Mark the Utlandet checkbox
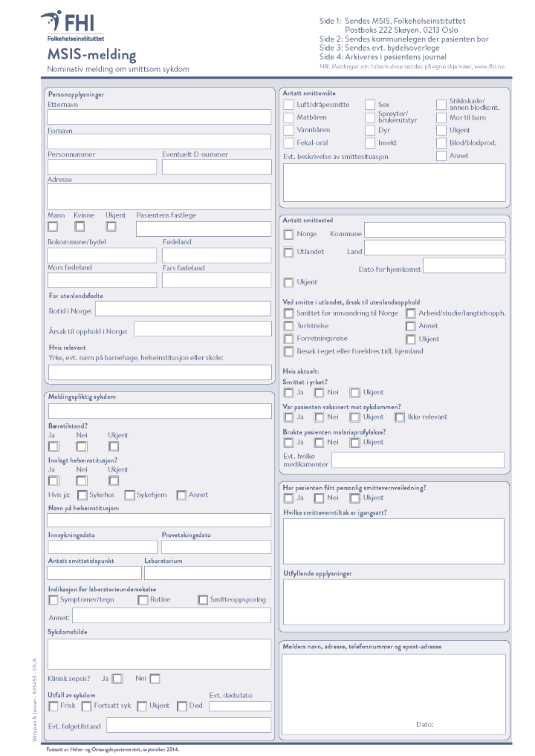 tap(288, 252)
